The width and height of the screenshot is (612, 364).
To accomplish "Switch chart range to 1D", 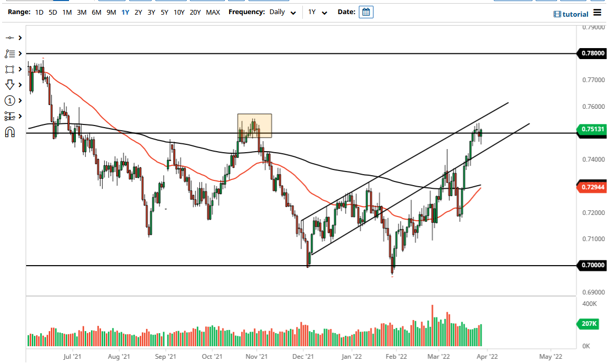I will pos(39,12).
